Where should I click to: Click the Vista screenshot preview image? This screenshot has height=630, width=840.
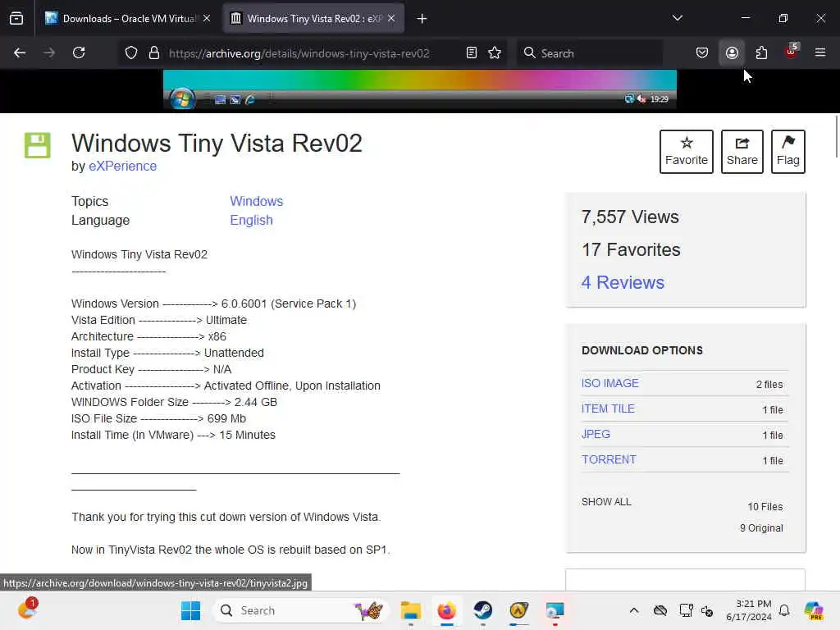419,90
